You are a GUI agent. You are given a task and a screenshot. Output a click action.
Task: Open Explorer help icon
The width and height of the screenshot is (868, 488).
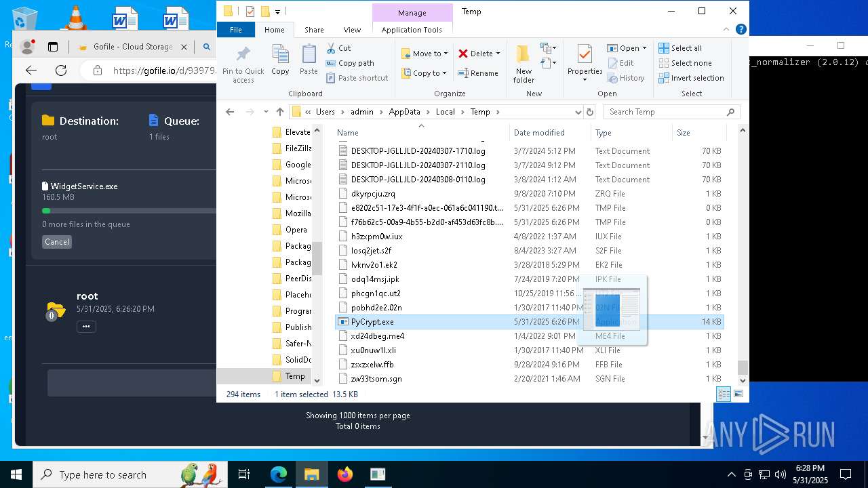741,29
